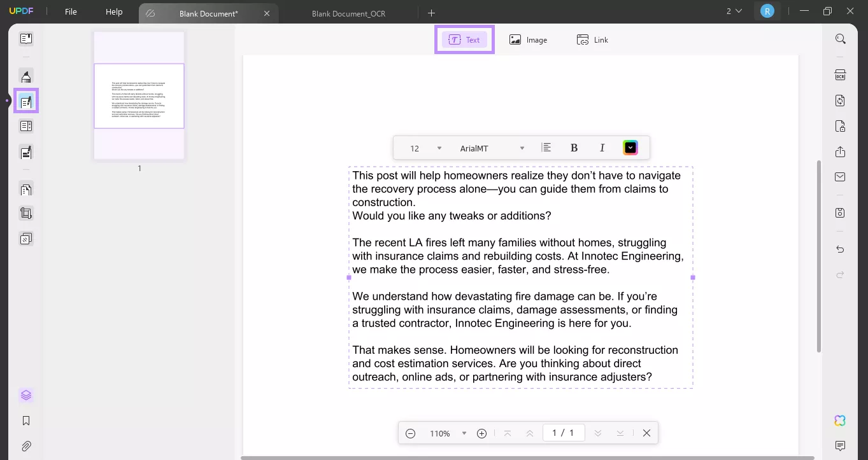Expand the open windows count dropdown
The width and height of the screenshot is (868, 460).
[734, 11]
